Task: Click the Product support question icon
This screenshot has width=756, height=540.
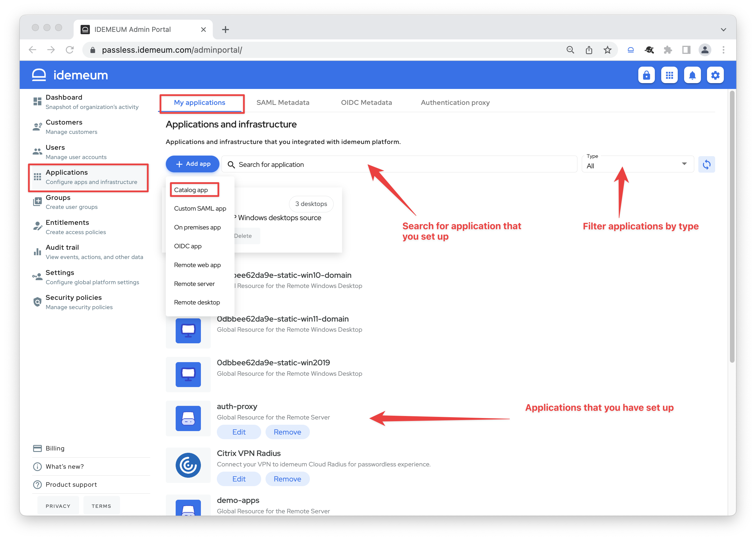Action: [37, 484]
